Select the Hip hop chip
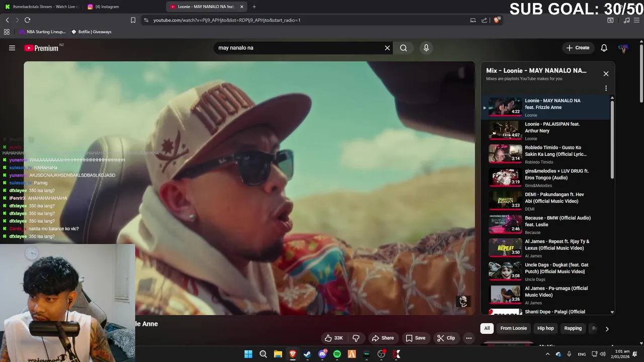Screen dimensions: 644x362 [545, 328]
